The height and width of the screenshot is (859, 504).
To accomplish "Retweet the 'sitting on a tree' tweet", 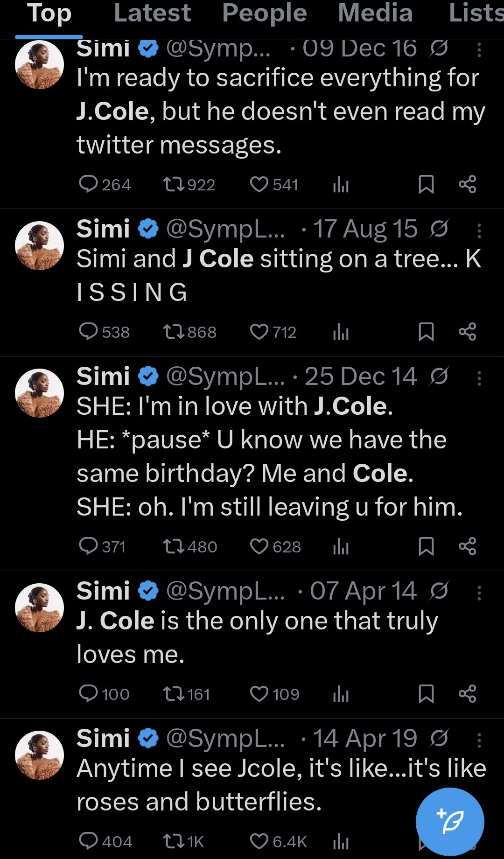I will click(175, 332).
